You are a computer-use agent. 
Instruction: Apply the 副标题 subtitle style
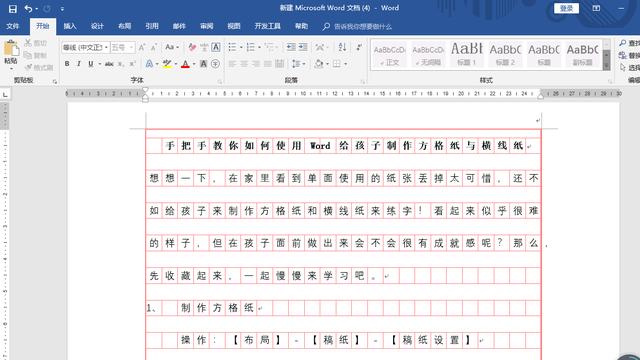(x=582, y=54)
